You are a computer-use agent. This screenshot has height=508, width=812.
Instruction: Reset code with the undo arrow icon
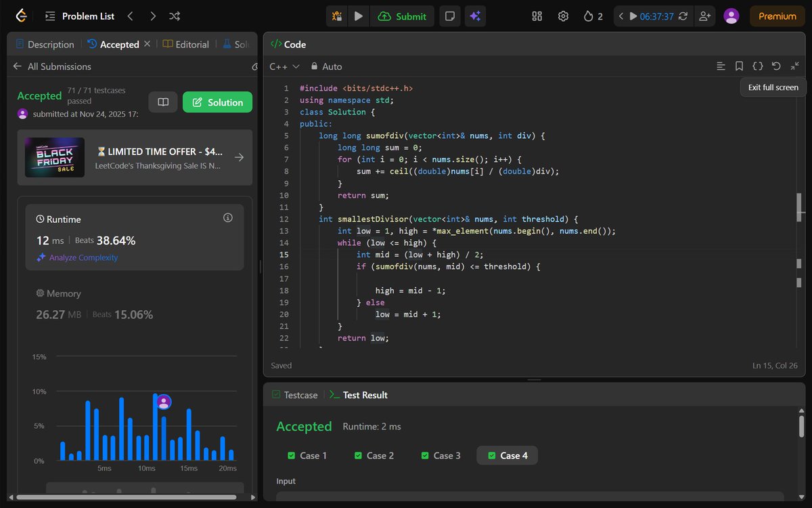click(776, 66)
